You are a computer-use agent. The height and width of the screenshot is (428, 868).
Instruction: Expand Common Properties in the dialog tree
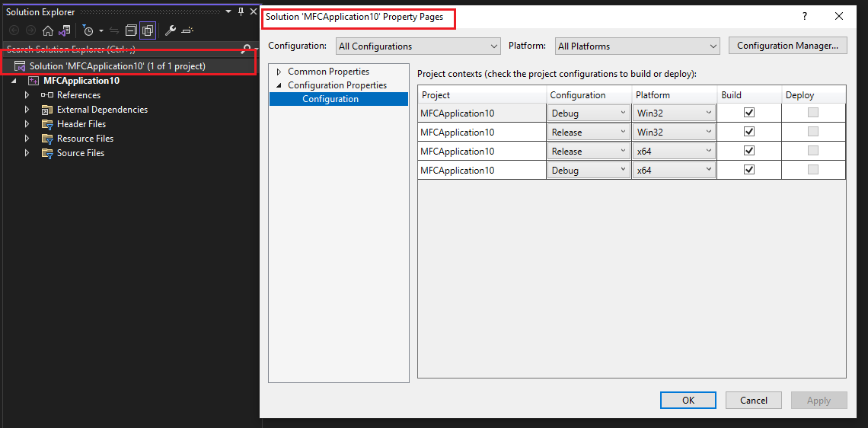[x=279, y=72]
